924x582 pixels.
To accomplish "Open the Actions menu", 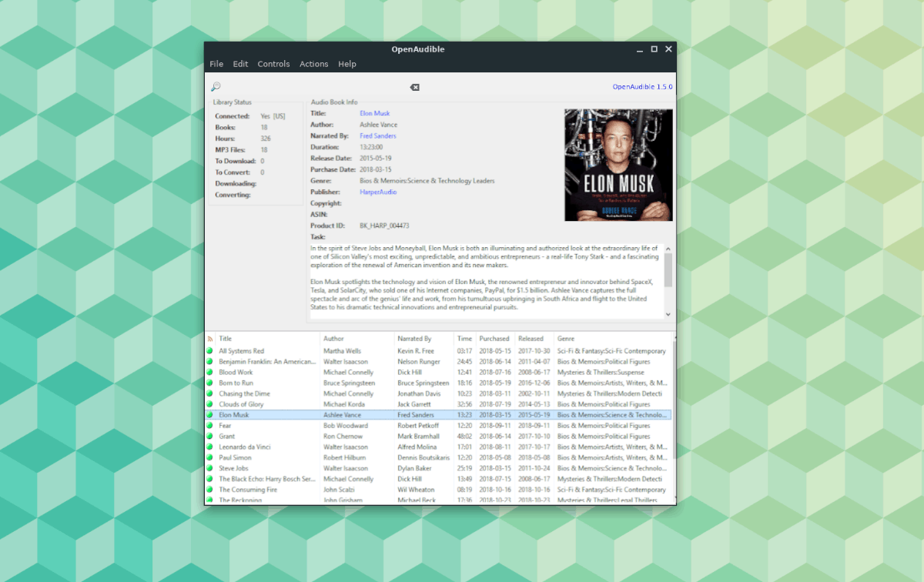I will [x=313, y=64].
